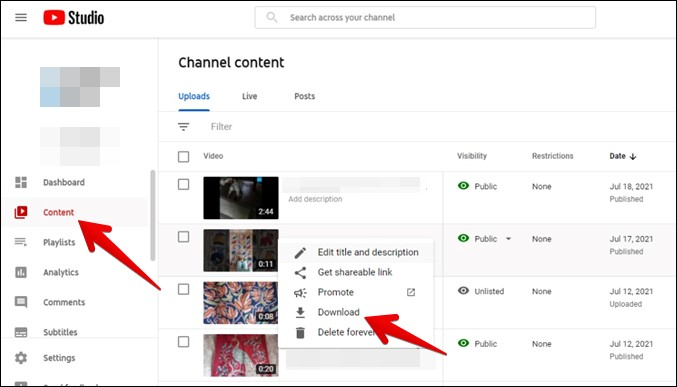Sort by Date column arrow
The image size is (677, 387).
click(x=633, y=156)
